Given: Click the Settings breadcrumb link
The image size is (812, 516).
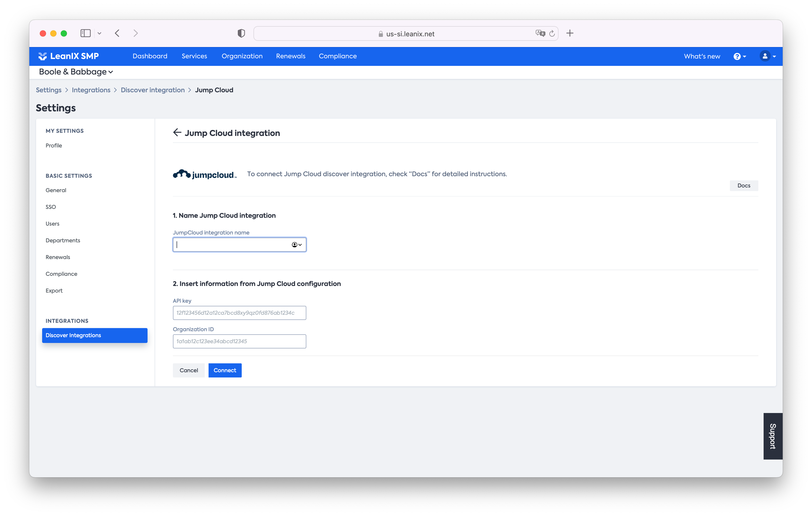Looking at the screenshot, I should point(49,90).
